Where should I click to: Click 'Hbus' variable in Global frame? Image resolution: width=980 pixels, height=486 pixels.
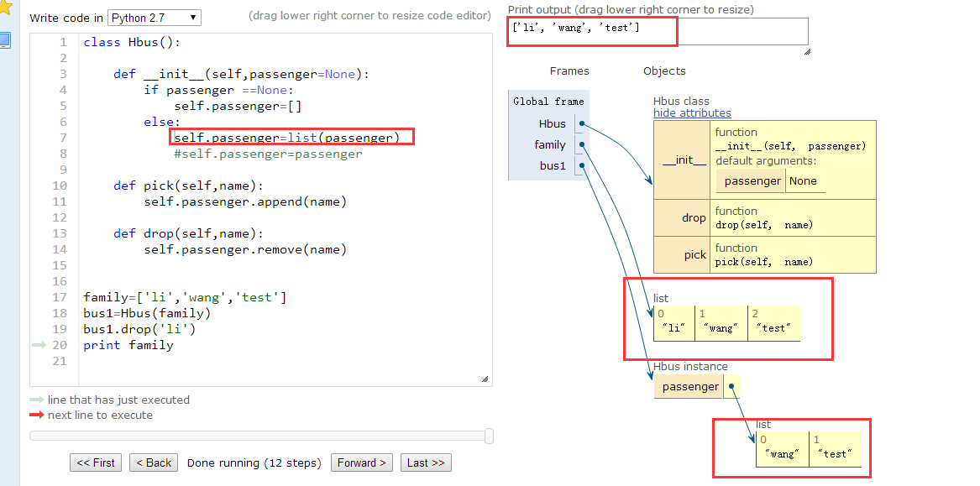552,123
